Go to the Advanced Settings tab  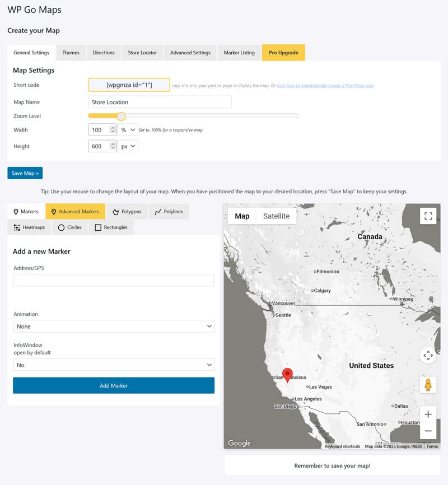(x=190, y=53)
